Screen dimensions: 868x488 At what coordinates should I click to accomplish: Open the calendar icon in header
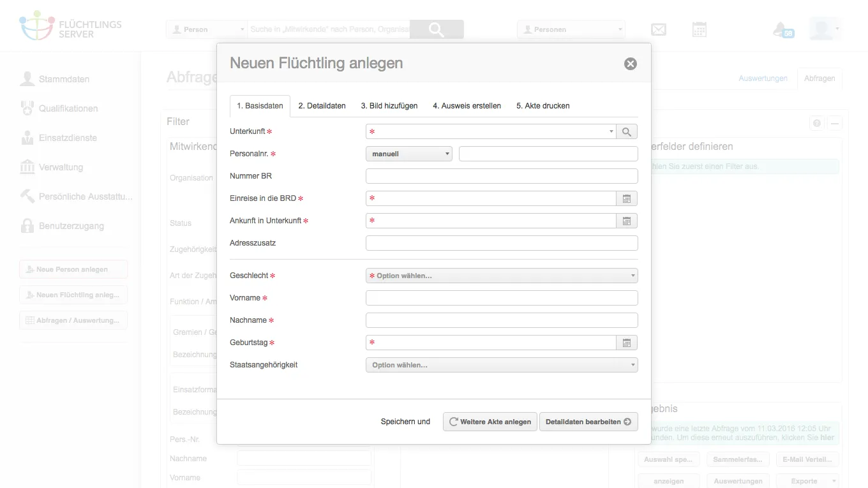click(700, 29)
